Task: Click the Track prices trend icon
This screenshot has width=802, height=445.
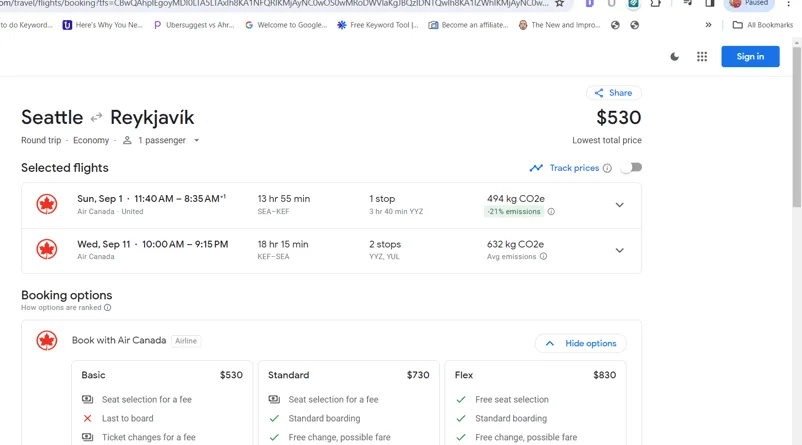Action: click(x=536, y=168)
